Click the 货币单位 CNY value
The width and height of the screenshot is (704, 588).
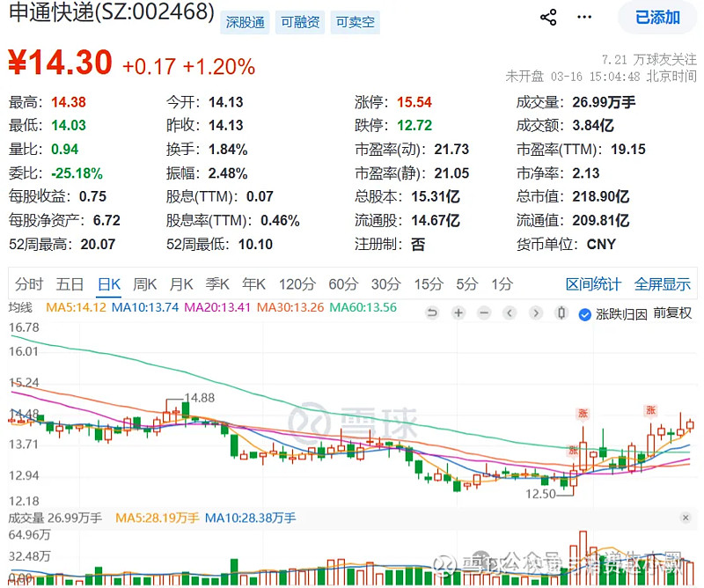click(601, 245)
